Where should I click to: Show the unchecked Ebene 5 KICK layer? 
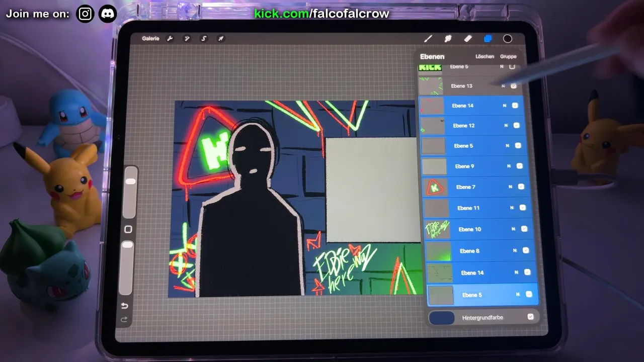tap(512, 66)
